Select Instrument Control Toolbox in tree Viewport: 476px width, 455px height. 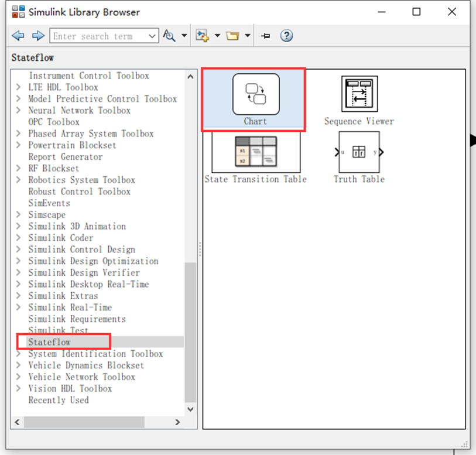pyautogui.click(x=88, y=76)
